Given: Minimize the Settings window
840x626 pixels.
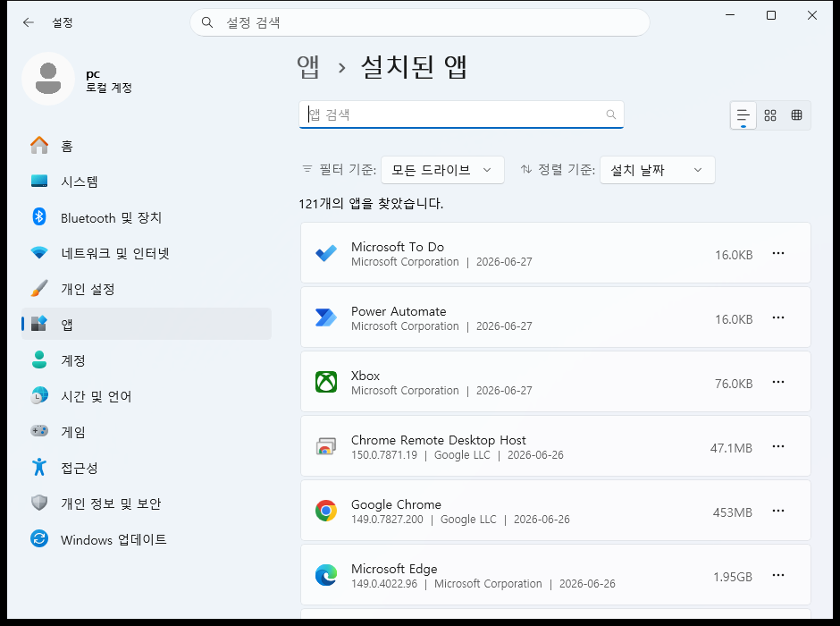Looking at the screenshot, I should click(x=730, y=15).
